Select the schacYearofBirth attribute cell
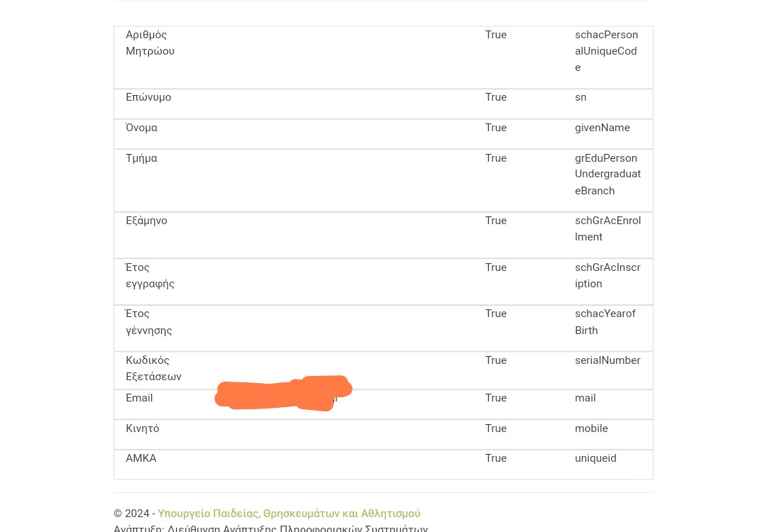This screenshot has width=760, height=532. tap(605, 322)
